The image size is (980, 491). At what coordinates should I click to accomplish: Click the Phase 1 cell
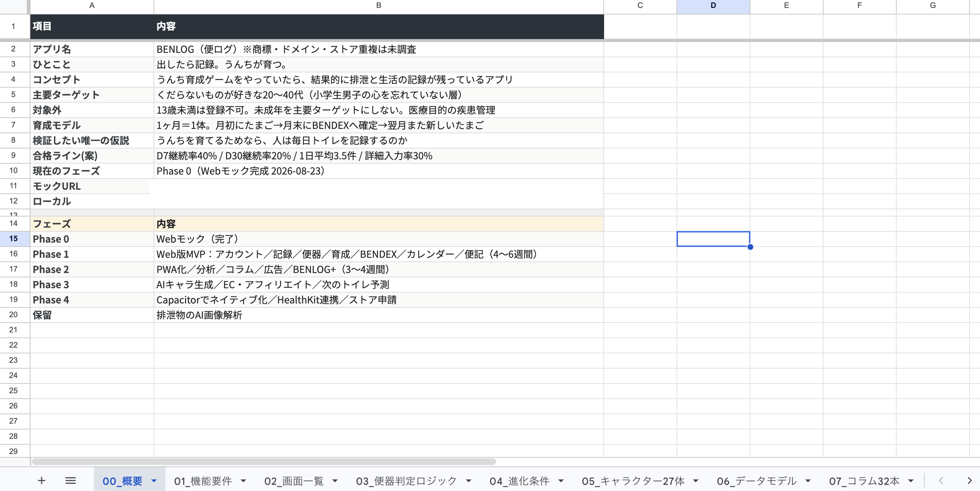(92, 254)
